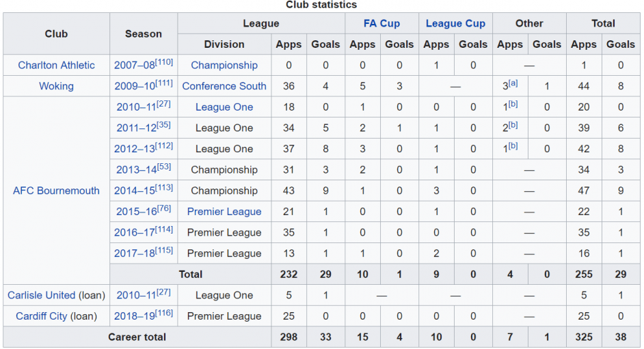The image size is (644, 349).
Task: Click reference [110] next to 2007–08
Action: click(164, 62)
